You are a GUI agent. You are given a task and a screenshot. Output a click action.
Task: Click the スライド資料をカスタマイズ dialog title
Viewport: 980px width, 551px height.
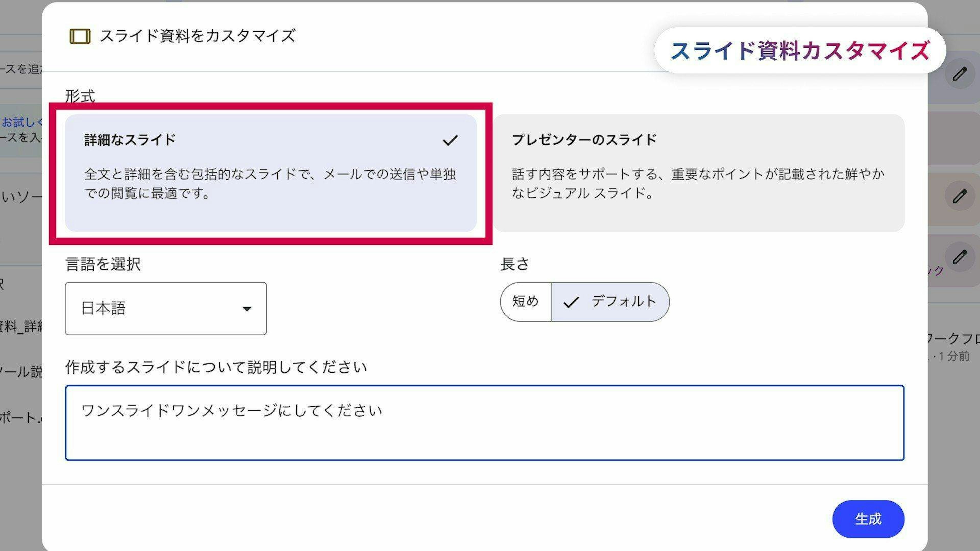tap(198, 36)
